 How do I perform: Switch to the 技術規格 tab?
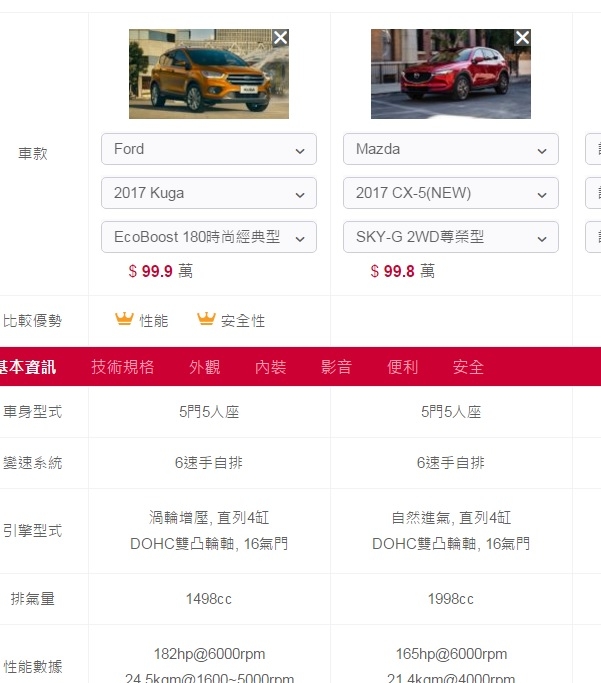(123, 367)
